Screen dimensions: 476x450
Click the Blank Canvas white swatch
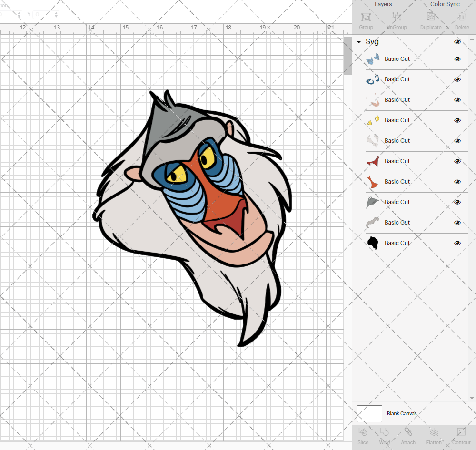point(369,413)
